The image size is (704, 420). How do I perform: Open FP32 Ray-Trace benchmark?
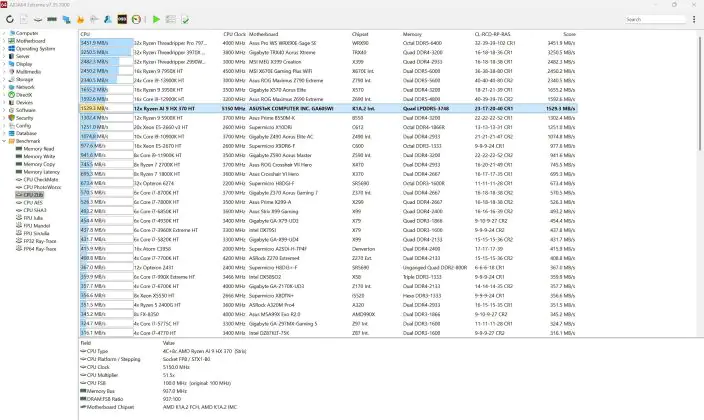tap(40, 241)
